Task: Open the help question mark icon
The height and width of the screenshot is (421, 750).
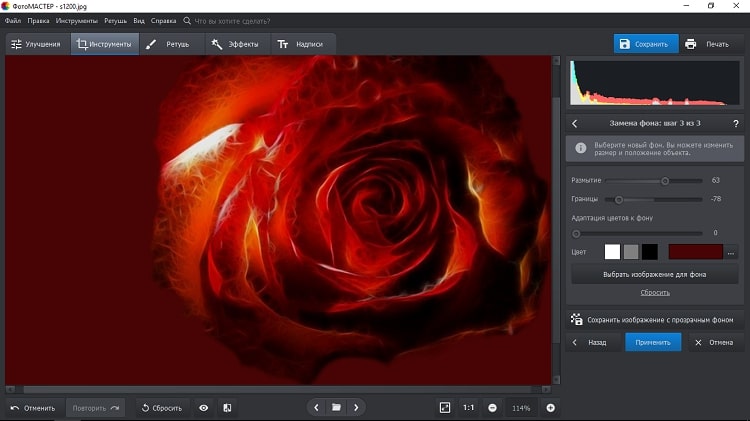Action: coord(735,124)
